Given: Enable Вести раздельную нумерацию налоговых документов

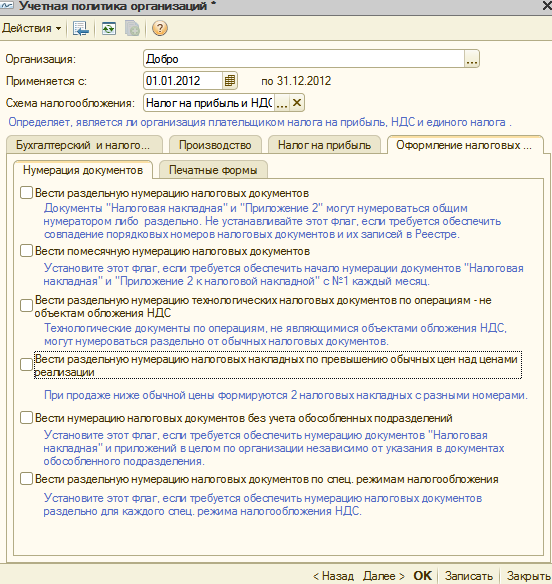Looking at the screenshot, I should pyautogui.click(x=26, y=193).
